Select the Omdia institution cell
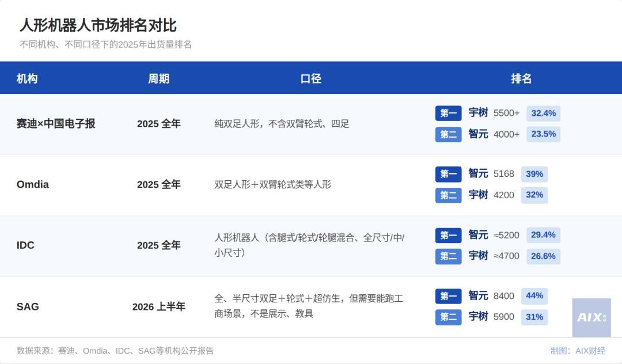This screenshot has width=622, height=364. 32,184
